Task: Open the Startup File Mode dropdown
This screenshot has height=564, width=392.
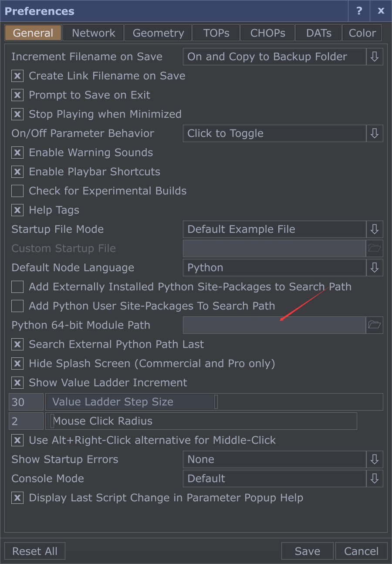Action: point(283,229)
